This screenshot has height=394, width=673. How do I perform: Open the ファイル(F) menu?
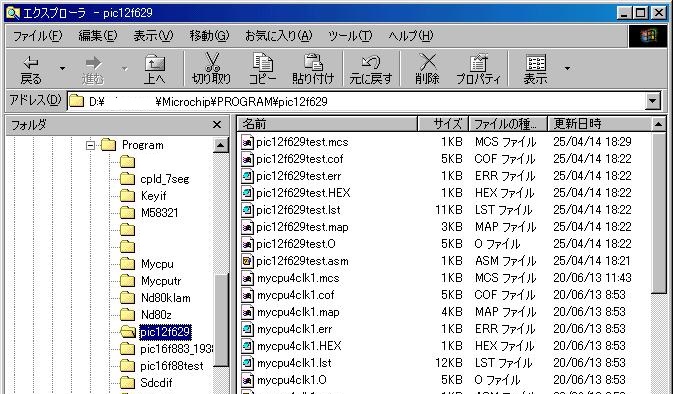click(38, 36)
